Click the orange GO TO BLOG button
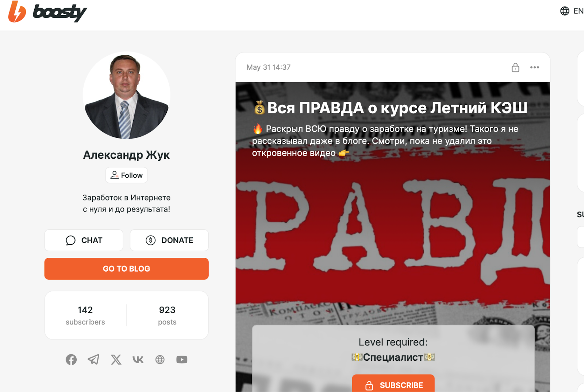The width and height of the screenshot is (584, 392). pos(127,269)
